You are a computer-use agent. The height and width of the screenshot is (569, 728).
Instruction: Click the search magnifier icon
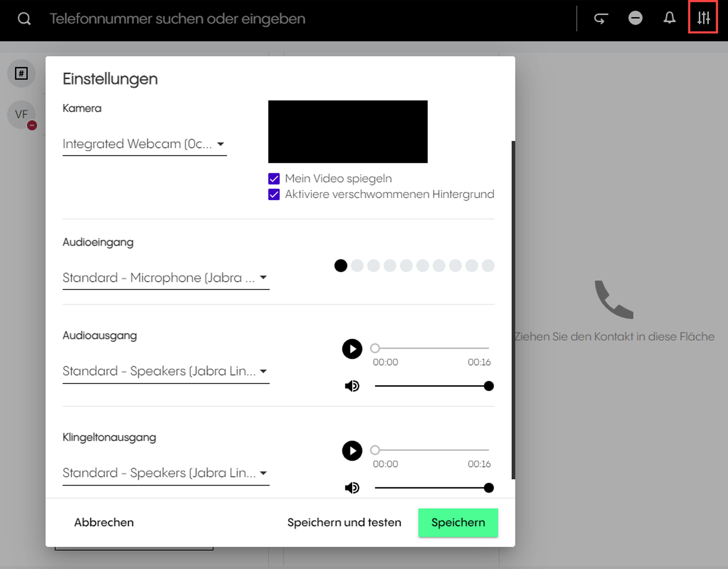(x=24, y=19)
